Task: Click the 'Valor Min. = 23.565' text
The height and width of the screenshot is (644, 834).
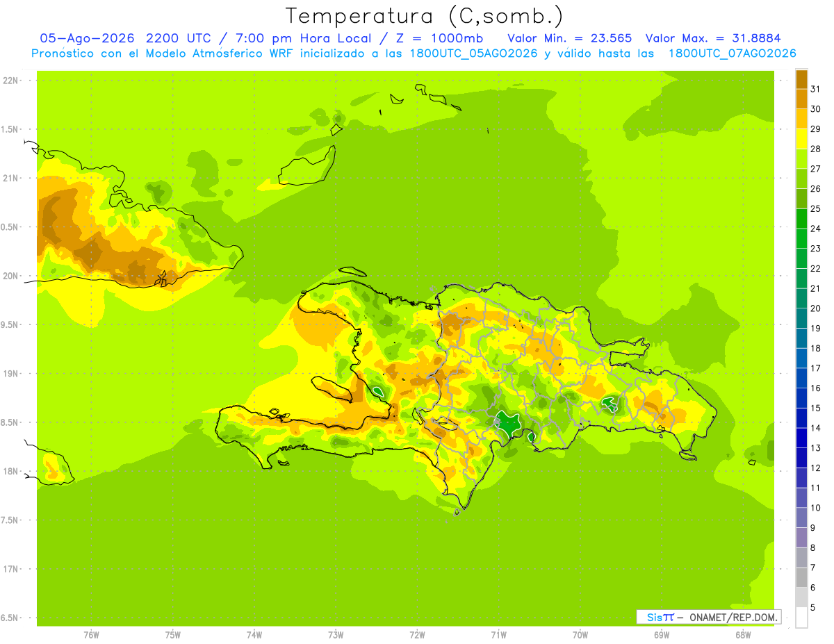Action: tap(570, 38)
